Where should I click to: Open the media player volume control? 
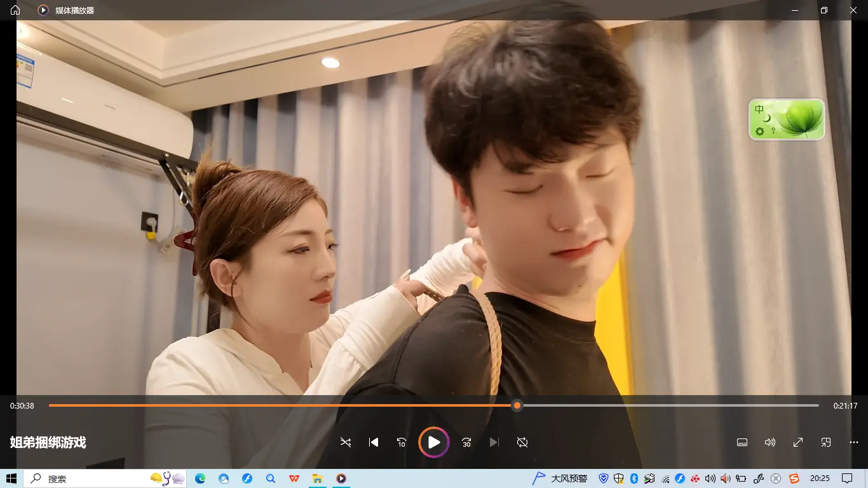[x=770, y=442]
